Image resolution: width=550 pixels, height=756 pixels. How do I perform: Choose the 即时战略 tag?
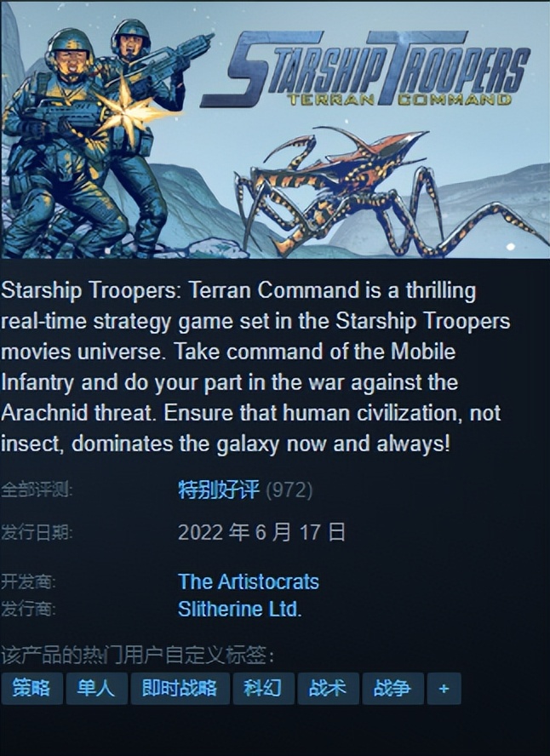tap(180, 688)
